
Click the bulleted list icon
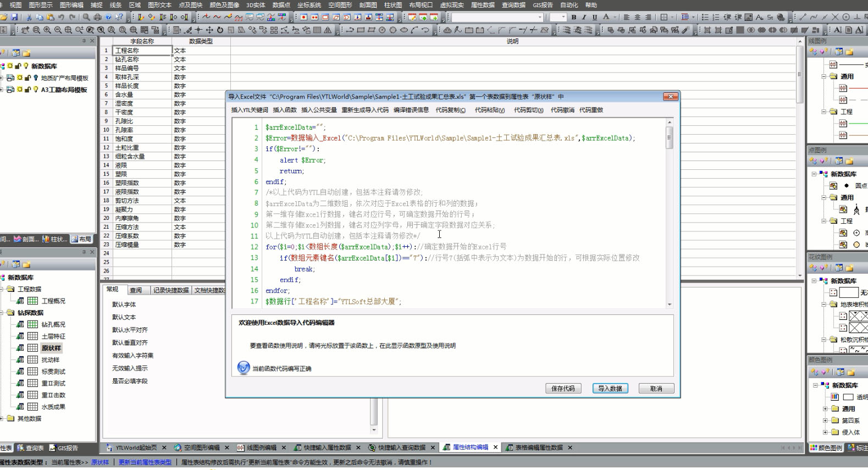click(705, 17)
